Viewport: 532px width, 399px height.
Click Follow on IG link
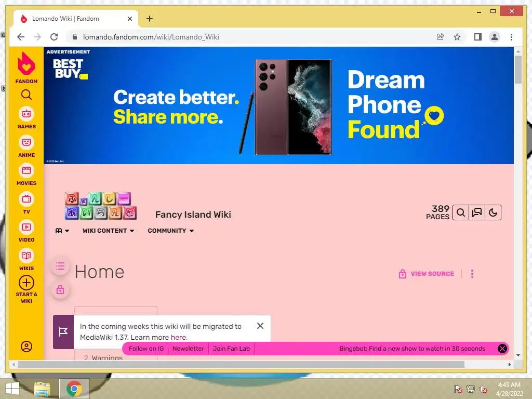[146, 349]
